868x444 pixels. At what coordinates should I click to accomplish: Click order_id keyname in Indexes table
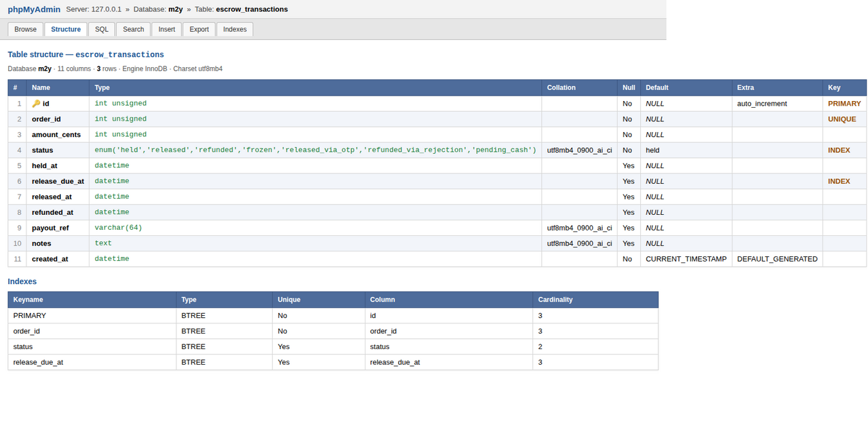26,331
